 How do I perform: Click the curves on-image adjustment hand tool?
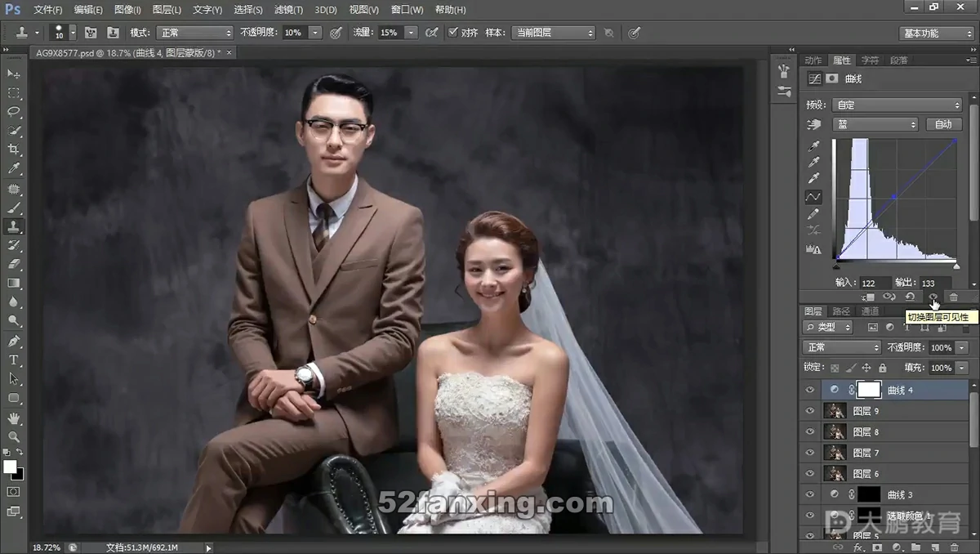pyautogui.click(x=813, y=125)
